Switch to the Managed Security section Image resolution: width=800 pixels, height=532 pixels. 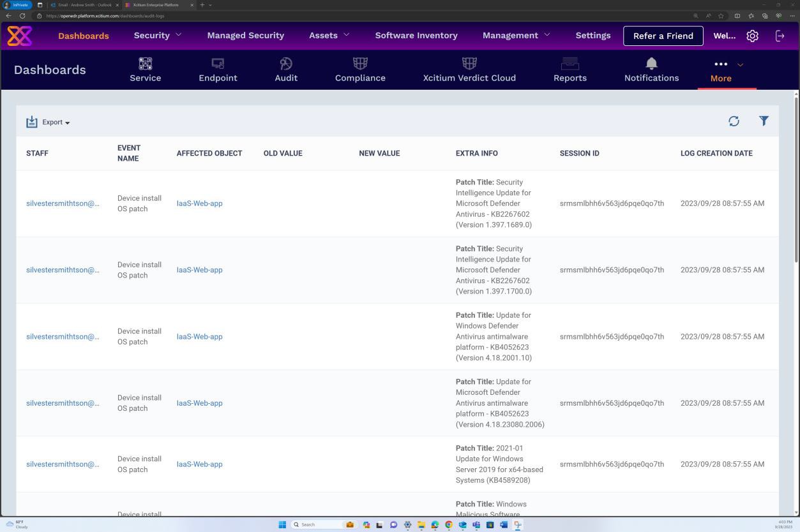(x=245, y=35)
